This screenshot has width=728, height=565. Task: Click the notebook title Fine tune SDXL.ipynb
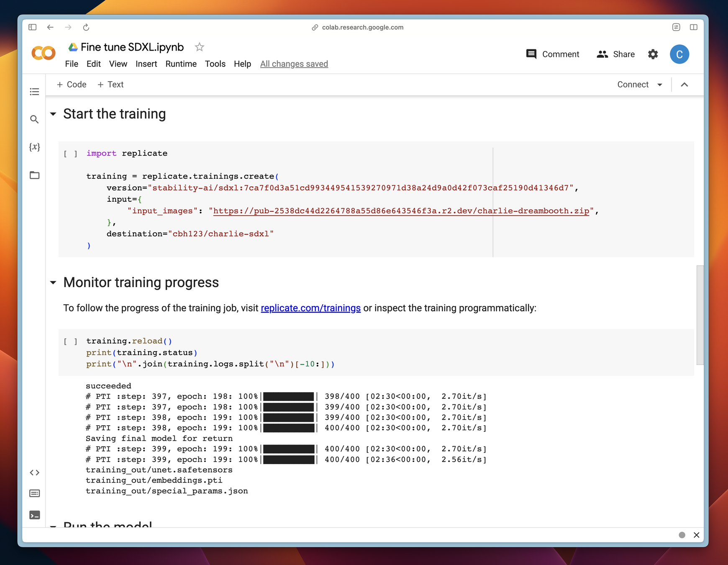(132, 47)
